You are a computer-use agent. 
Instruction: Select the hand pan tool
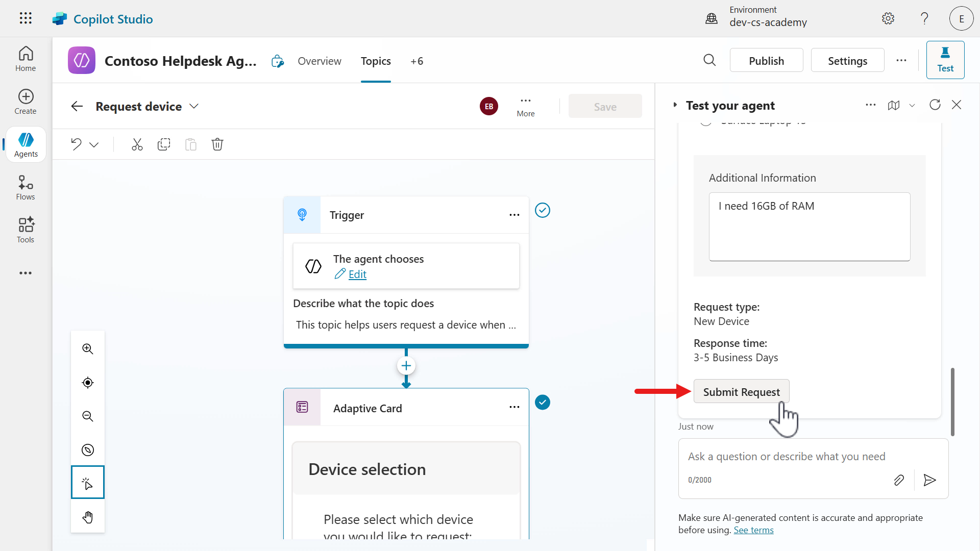[x=88, y=517]
